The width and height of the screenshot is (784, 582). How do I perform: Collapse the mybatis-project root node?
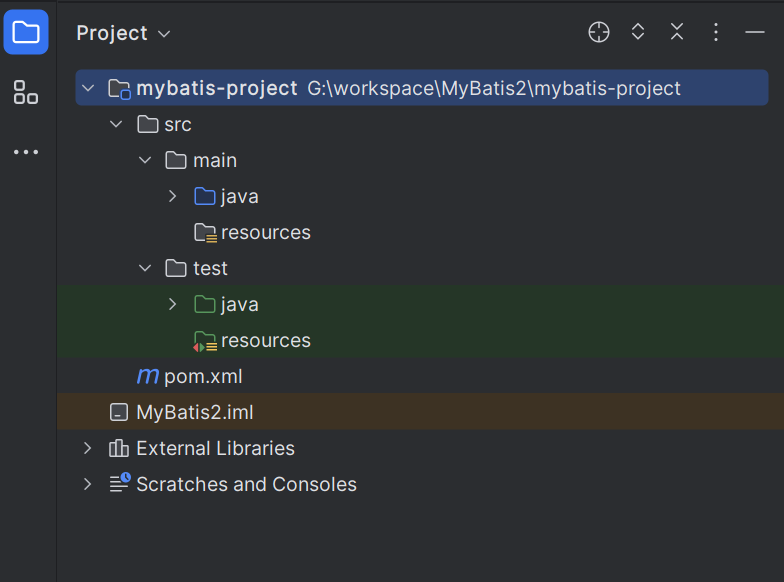coord(88,88)
